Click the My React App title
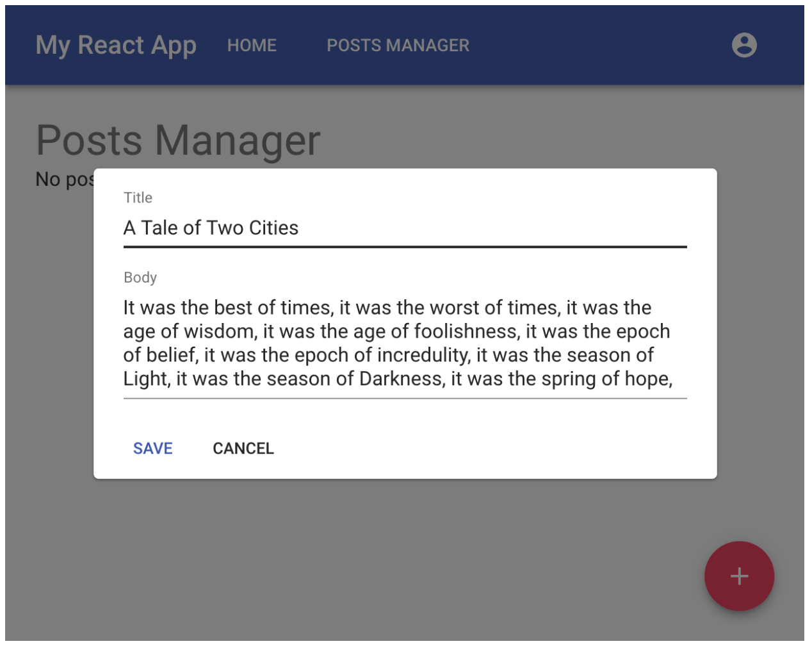Screen dimensions: 812x646 coord(116,46)
